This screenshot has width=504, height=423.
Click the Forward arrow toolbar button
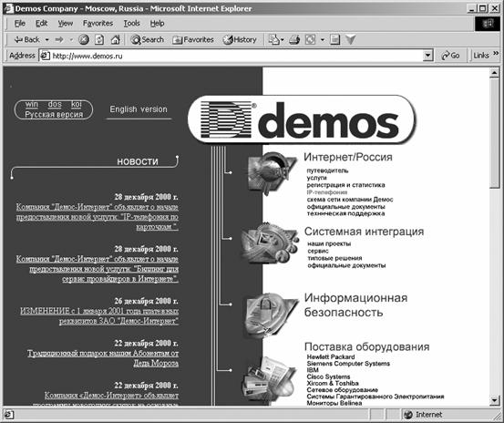point(59,39)
